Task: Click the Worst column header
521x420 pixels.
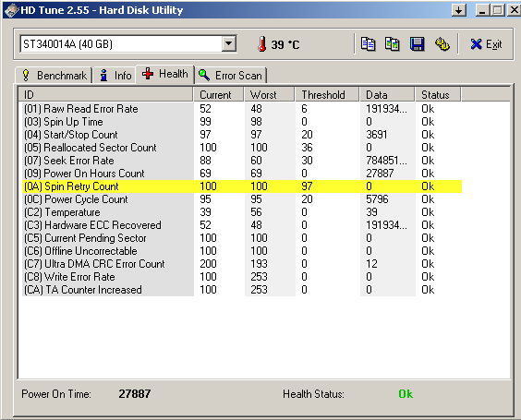Action: [x=270, y=95]
